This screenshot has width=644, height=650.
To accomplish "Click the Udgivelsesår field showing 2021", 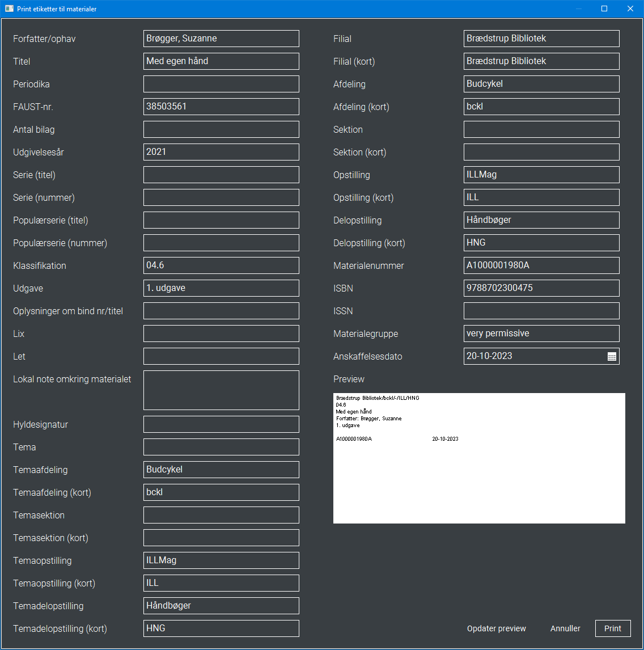I will coord(221,151).
